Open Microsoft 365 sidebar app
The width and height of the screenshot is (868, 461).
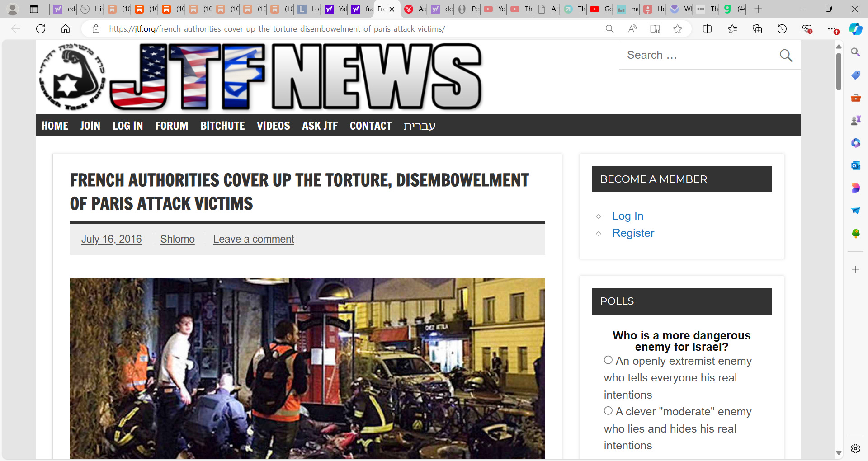tap(855, 143)
